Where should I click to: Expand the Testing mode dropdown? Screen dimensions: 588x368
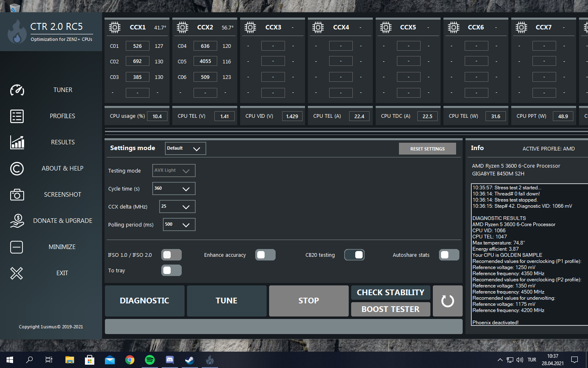click(x=174, y=171)
